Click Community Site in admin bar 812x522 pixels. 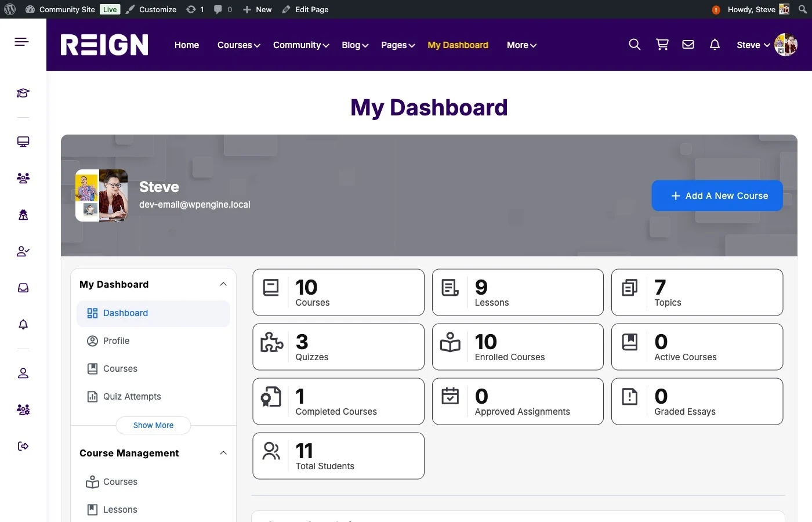60,9
